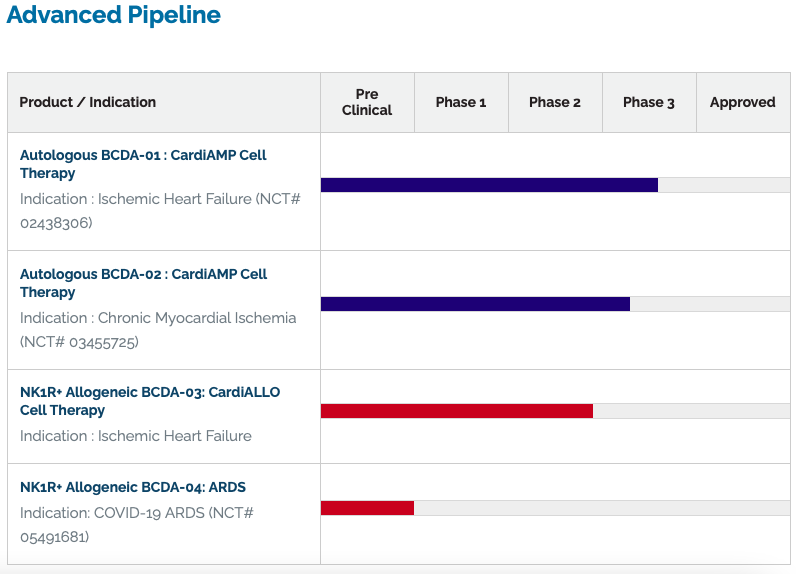
Task: Click the Phase 2 column header
Action: pos(555,102)
